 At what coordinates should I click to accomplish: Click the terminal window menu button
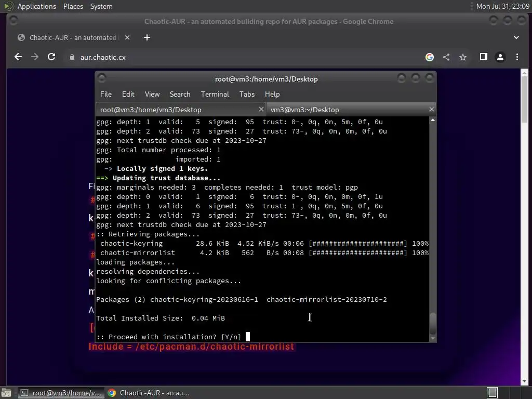coord(102,78)
